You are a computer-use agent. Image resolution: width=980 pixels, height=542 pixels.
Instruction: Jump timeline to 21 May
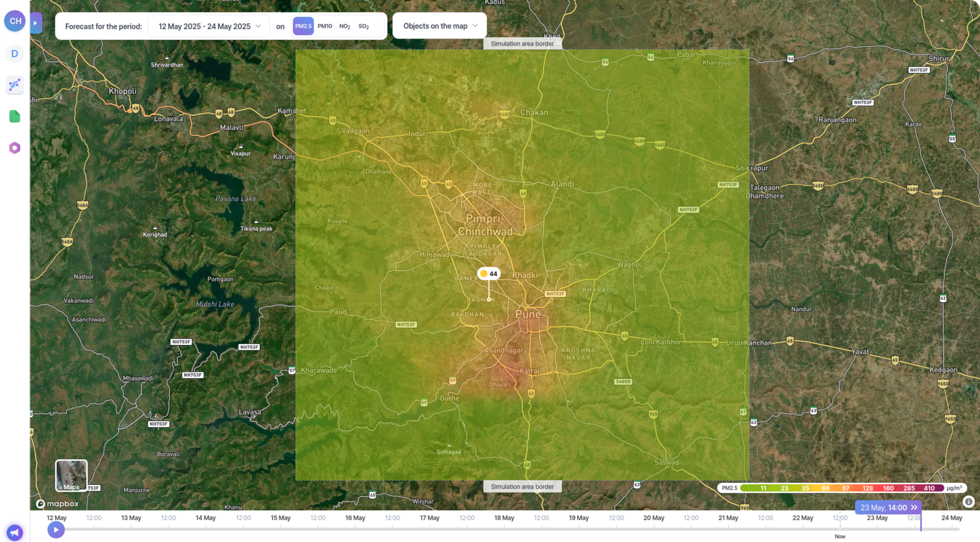coord(729,518)
